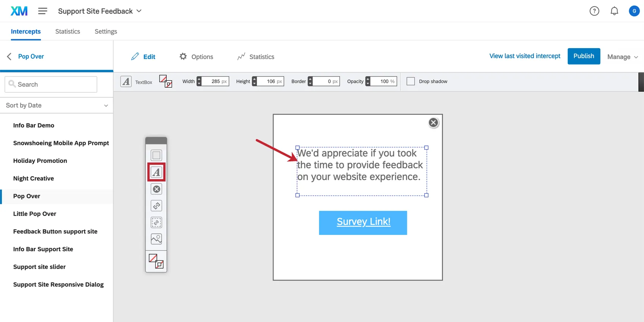
Task: Click the link target tool icon
Action: pyautogui.click(x=156, y=206)
